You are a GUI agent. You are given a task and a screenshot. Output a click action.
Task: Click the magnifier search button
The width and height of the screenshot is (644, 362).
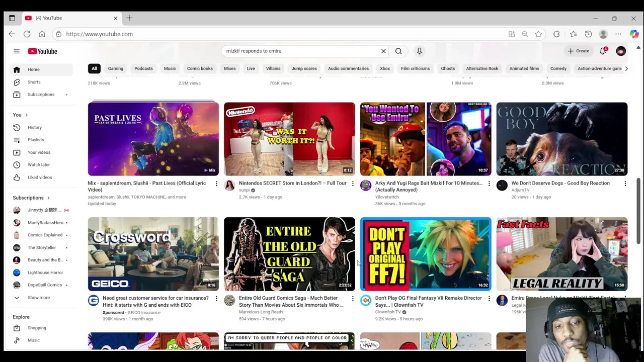(x=398, y=51)
